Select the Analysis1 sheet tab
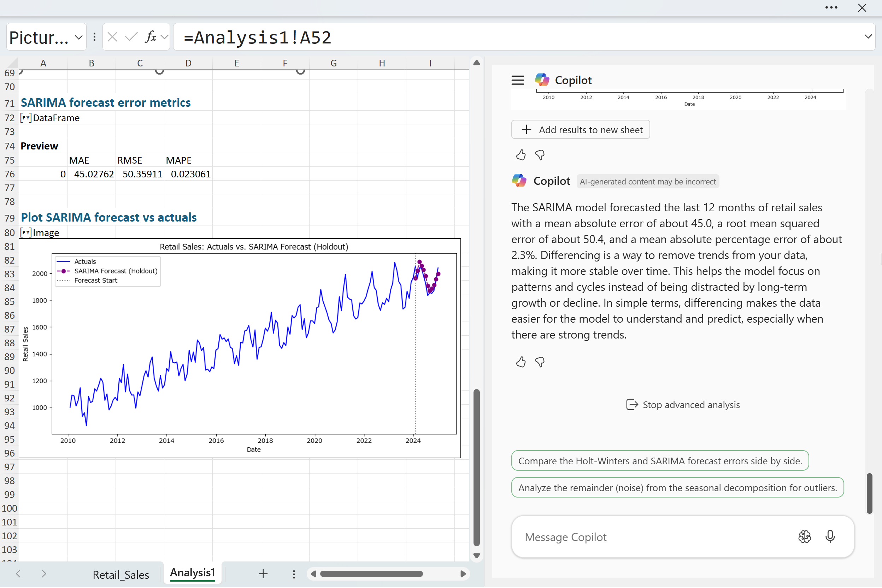This screenshot has height=588, width=882. (192, 572)
